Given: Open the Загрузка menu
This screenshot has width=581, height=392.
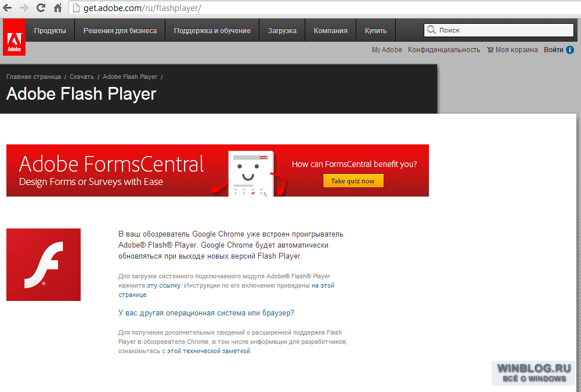Looking at the screenshot, I should 282,30.
